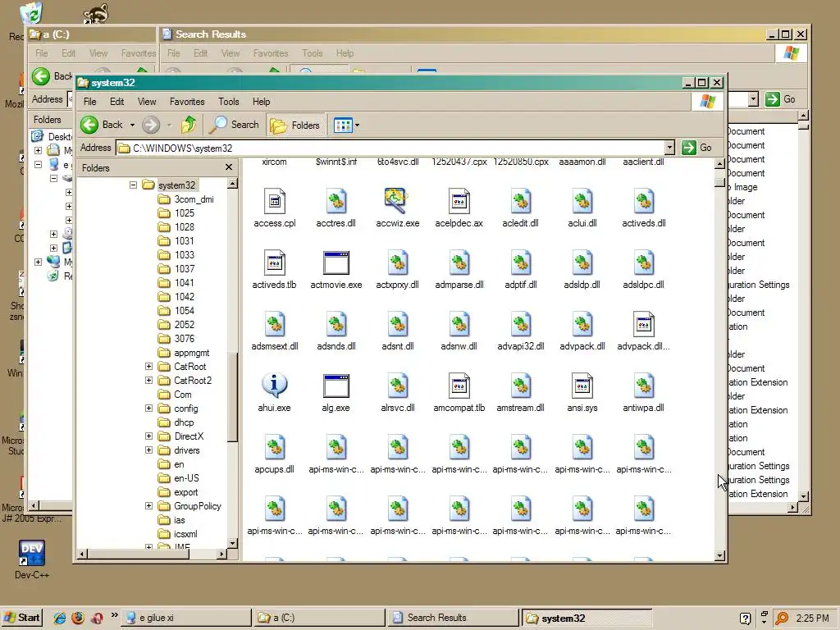Select the ansi.sys file icon
Viewport: 840px width, 630px height.
point(582,386)
